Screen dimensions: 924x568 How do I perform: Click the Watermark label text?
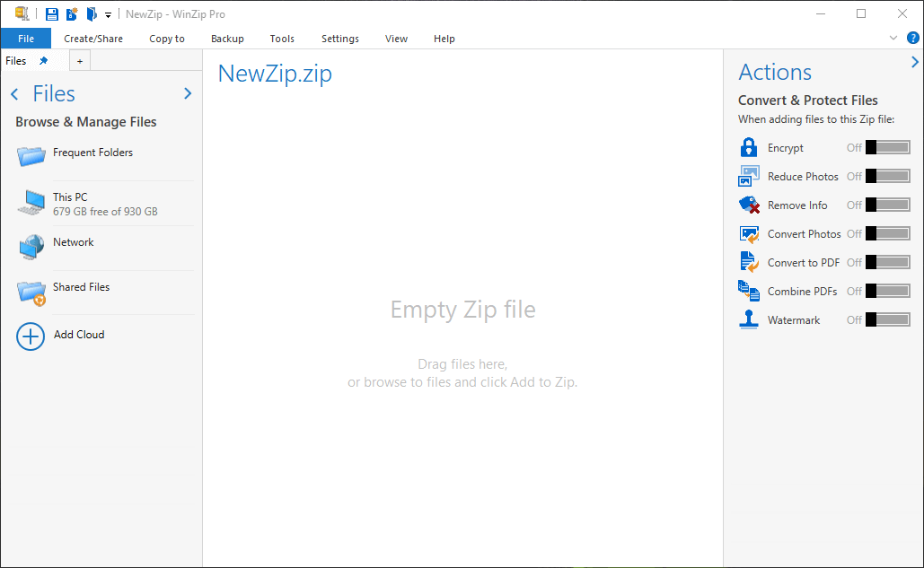click(794, 320)
